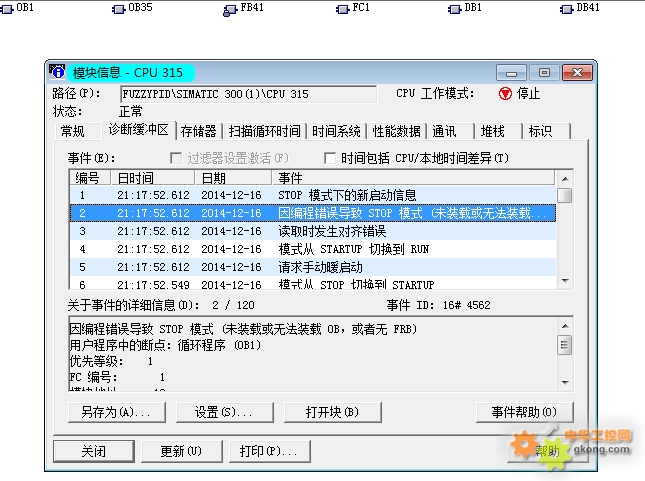Select the DB41 block icon
The image size is (645, 481).
(566, 8)
